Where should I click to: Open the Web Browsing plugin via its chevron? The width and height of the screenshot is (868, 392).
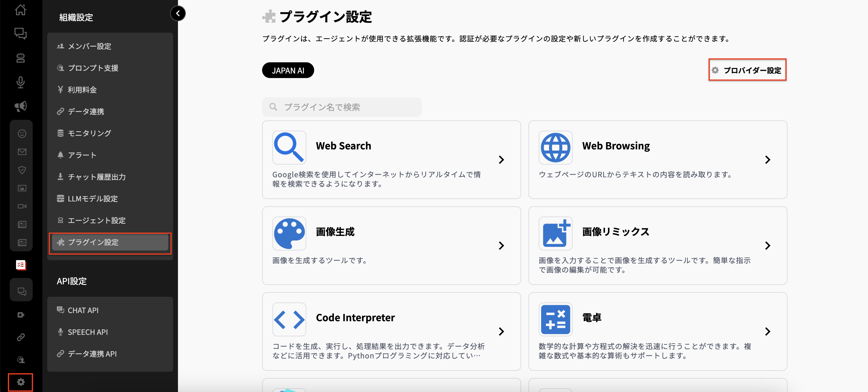point(768,160)
